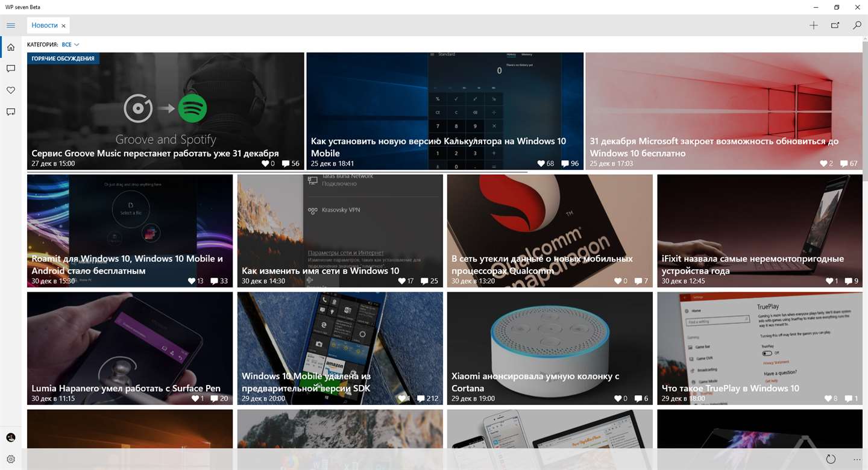
Task: Open Калькулятор на Windows 10 Mobile article
Action: click(438, 147)
